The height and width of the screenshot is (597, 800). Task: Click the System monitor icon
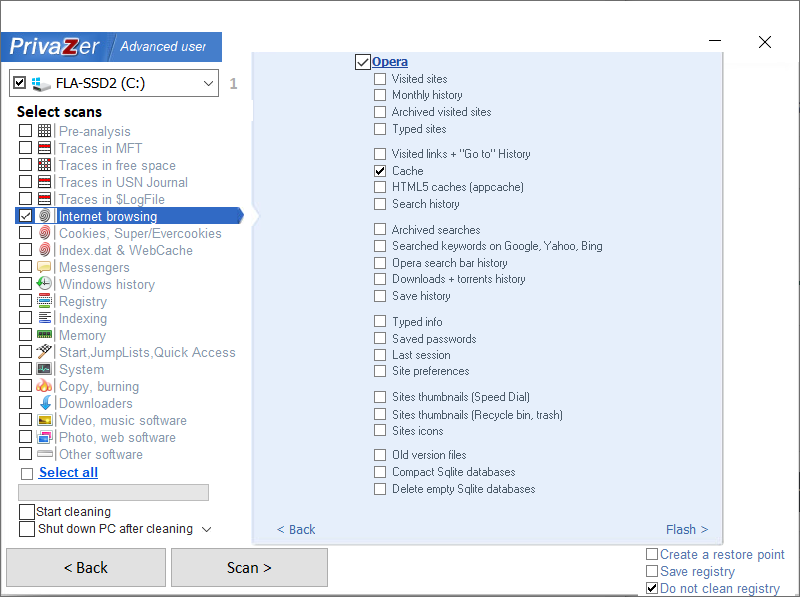[44, 368]
